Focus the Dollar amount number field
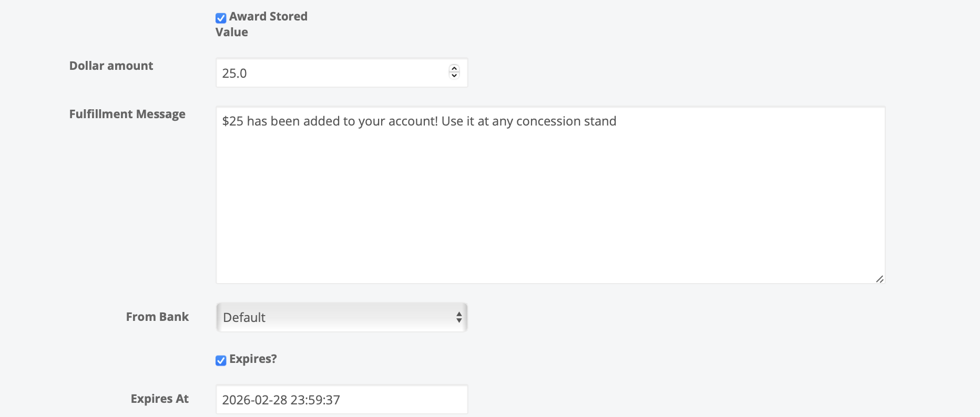The height and width of the screenshot is (417, 980). point(331,73)
